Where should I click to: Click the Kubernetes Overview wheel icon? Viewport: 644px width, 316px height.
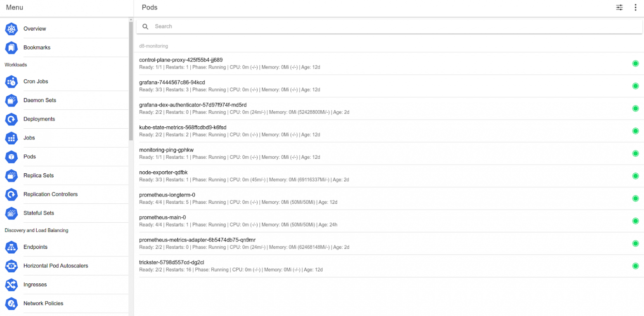(12, 29)
